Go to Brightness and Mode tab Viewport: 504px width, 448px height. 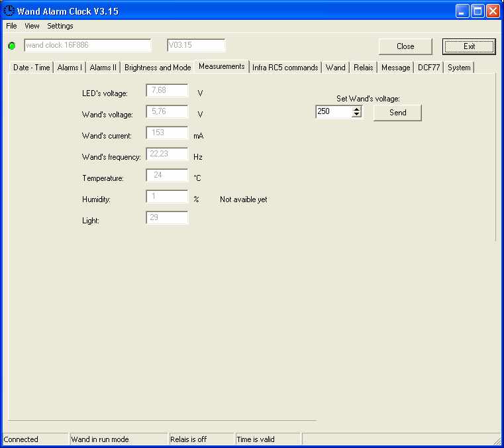[x=158, y=68]
